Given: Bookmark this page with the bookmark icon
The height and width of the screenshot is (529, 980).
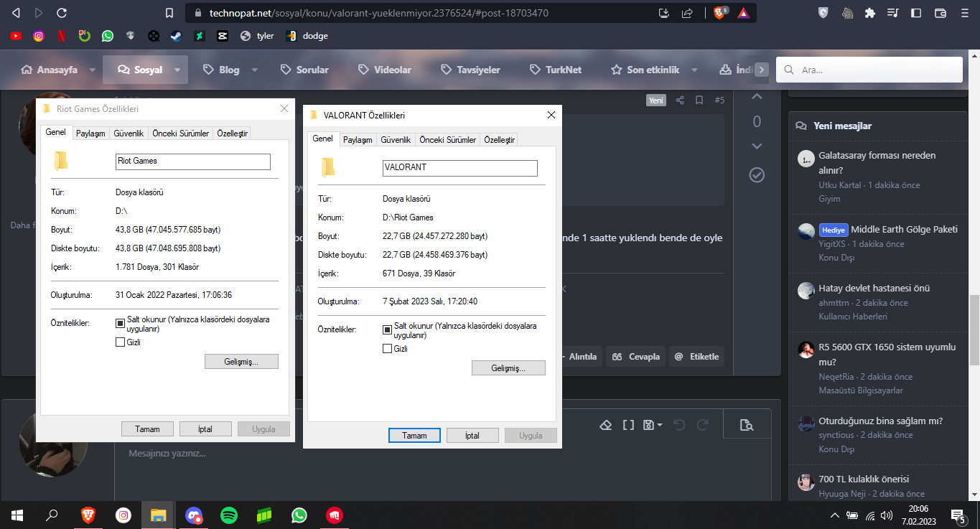Looking at the screenshot, I should click(169, 13).
